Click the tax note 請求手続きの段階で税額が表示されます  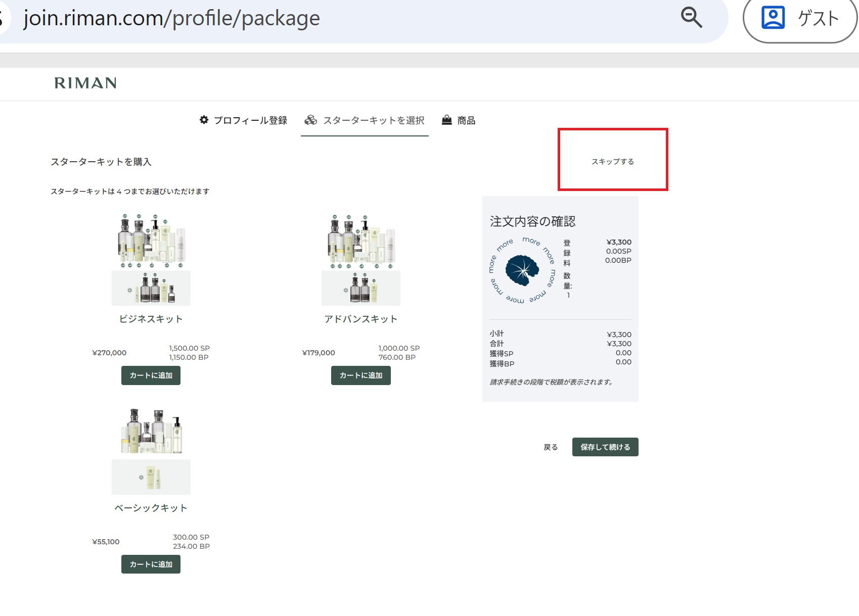point(552,382)
